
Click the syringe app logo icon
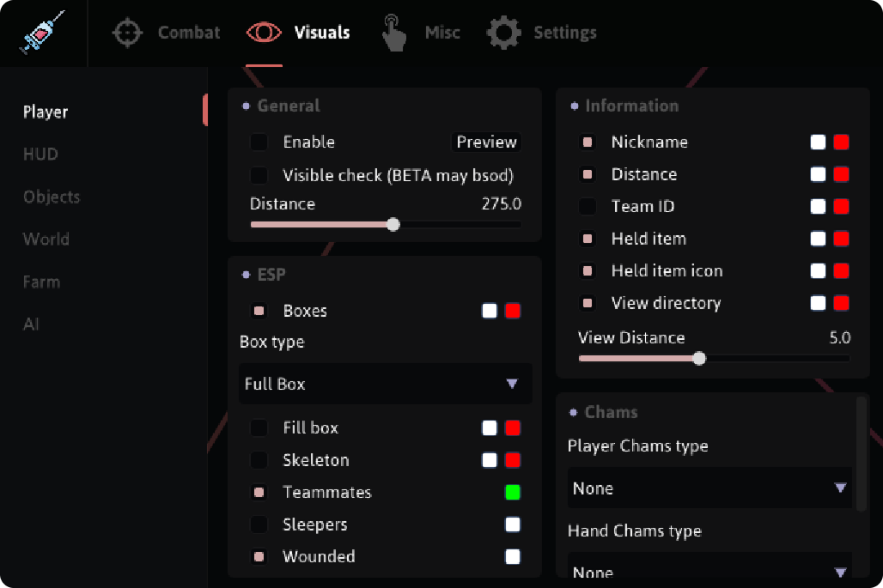41,33
